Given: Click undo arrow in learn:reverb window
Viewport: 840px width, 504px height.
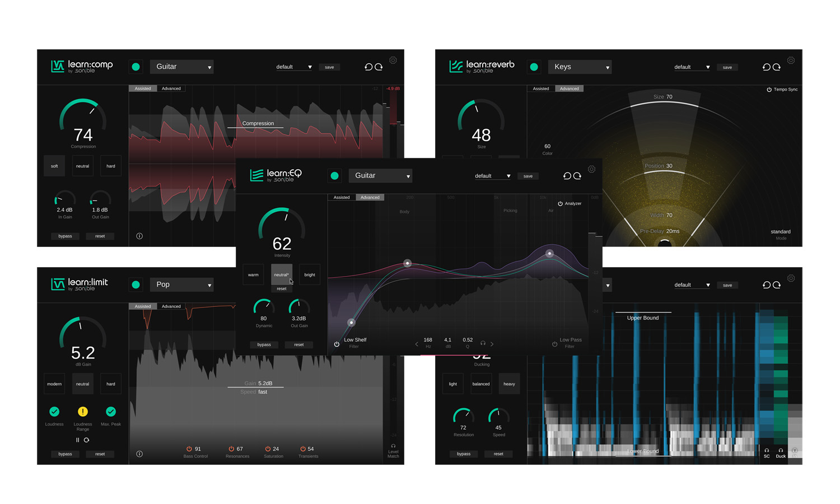Looking at the screenshot, I should coord(767,67).
